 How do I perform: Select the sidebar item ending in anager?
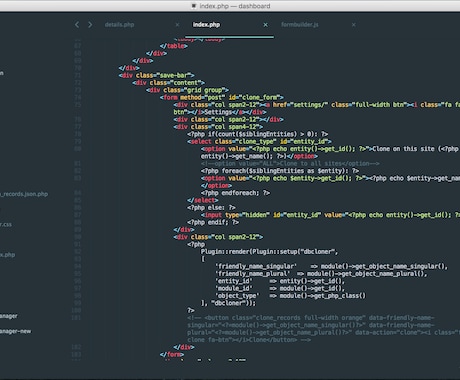click(x=9, y=316)
